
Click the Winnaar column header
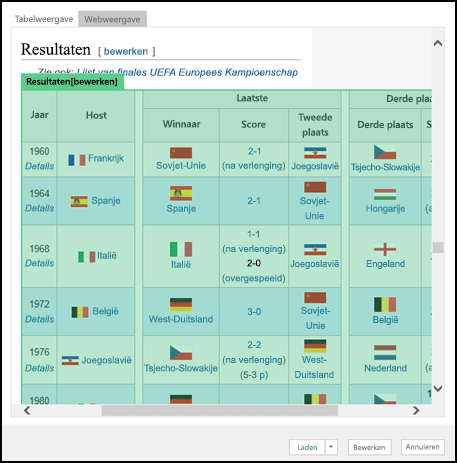tap(181, 125)
